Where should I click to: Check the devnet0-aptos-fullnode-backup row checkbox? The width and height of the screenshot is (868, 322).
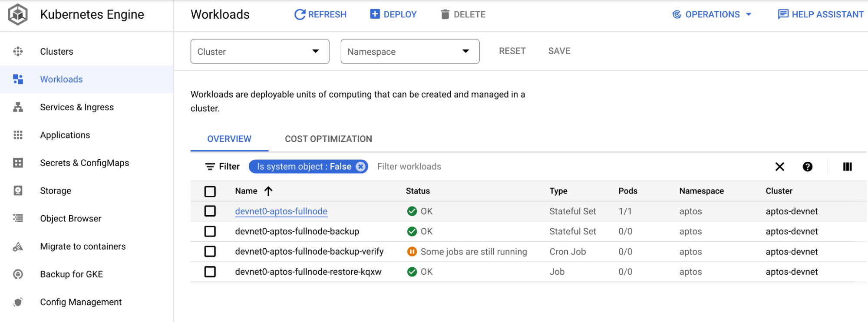[210, 231]
